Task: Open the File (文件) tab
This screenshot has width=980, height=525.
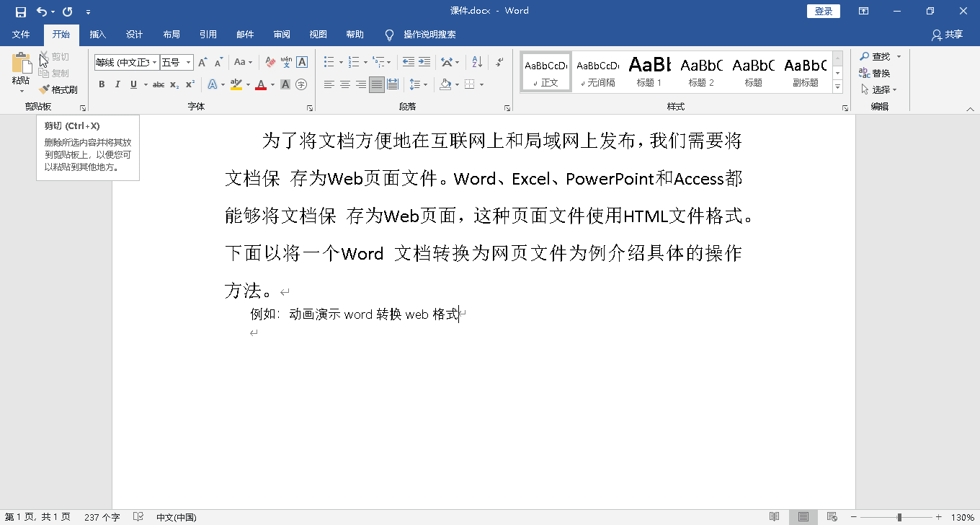Action: point(21,35)
